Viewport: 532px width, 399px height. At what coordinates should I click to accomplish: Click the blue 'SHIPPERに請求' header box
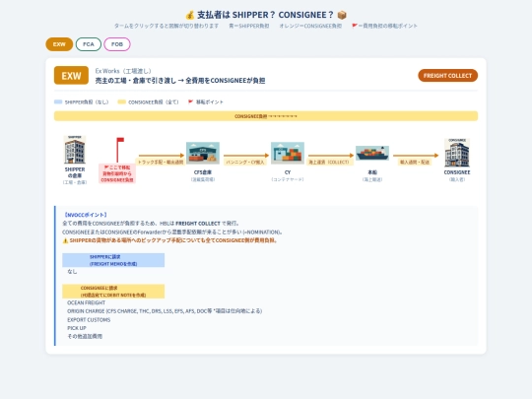click(113, 260)
